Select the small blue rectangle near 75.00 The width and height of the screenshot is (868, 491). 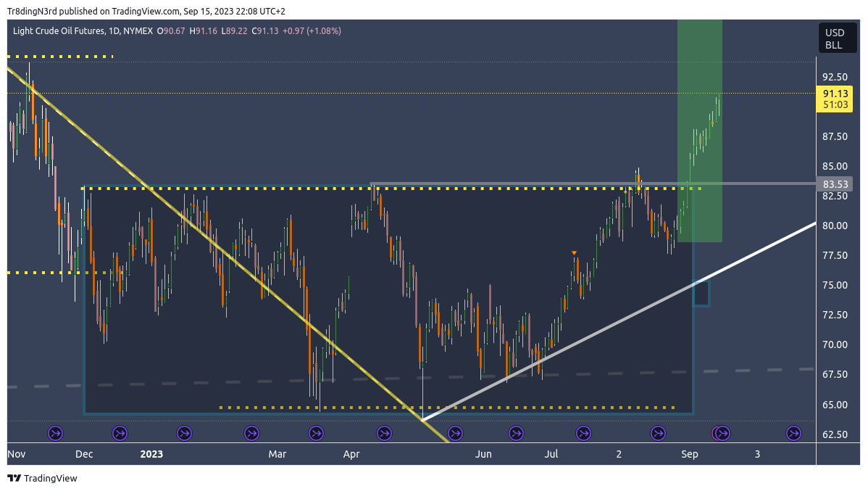701,294
